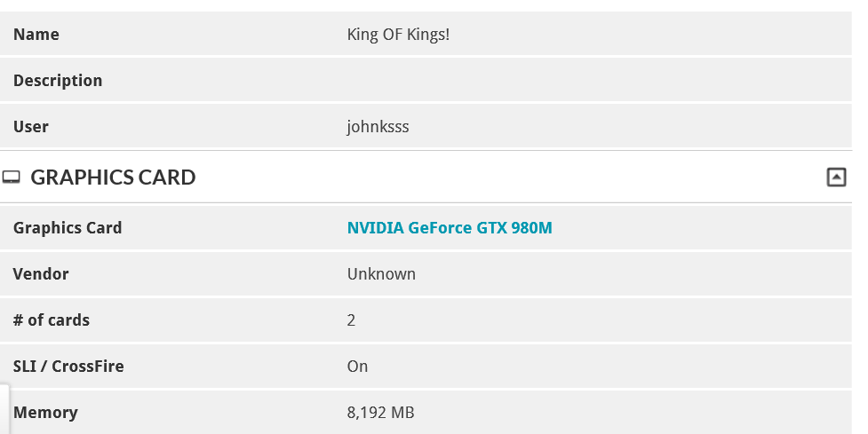
Task: Click the 8,192 MB memory value
Action: [381, 413]
